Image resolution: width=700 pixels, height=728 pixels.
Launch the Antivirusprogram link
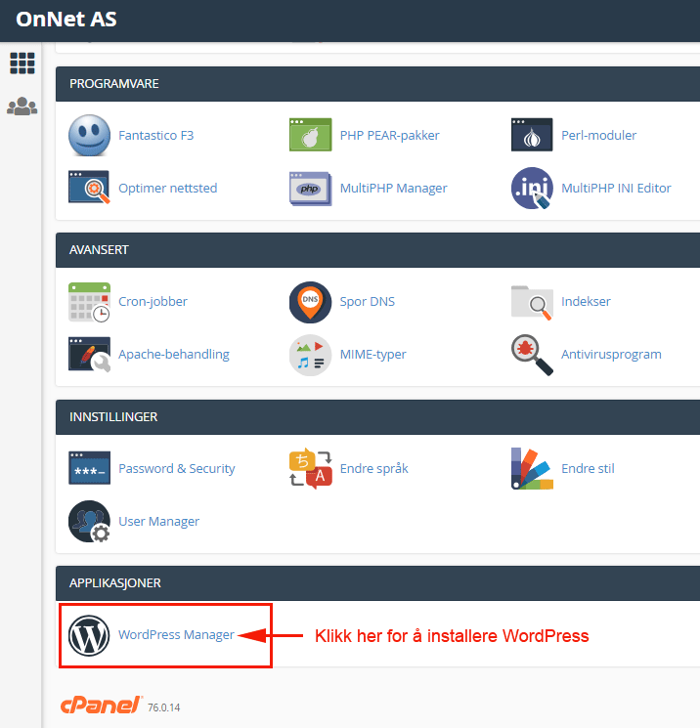point(611,355)
